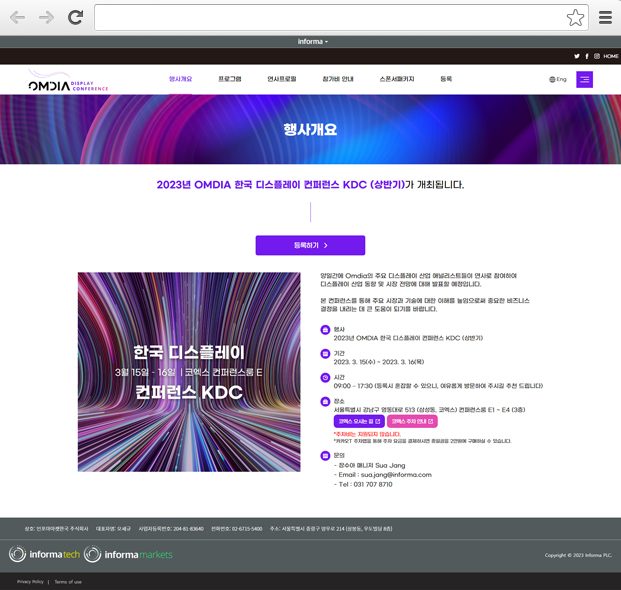Switch language via globe Eng link
This screenshot has height=590, width=621.
558,79
